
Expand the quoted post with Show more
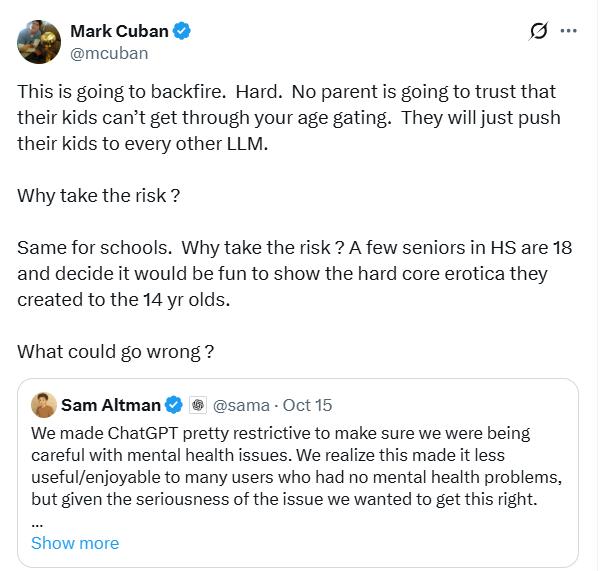click(x=75, y=543)
